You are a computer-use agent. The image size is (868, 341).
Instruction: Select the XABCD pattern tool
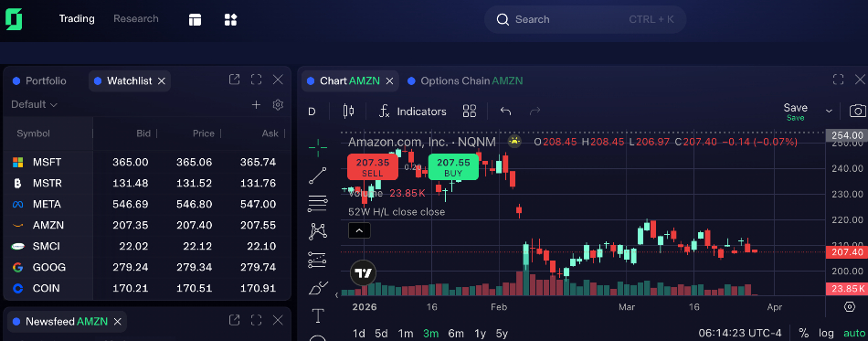(x=318, y=231)
